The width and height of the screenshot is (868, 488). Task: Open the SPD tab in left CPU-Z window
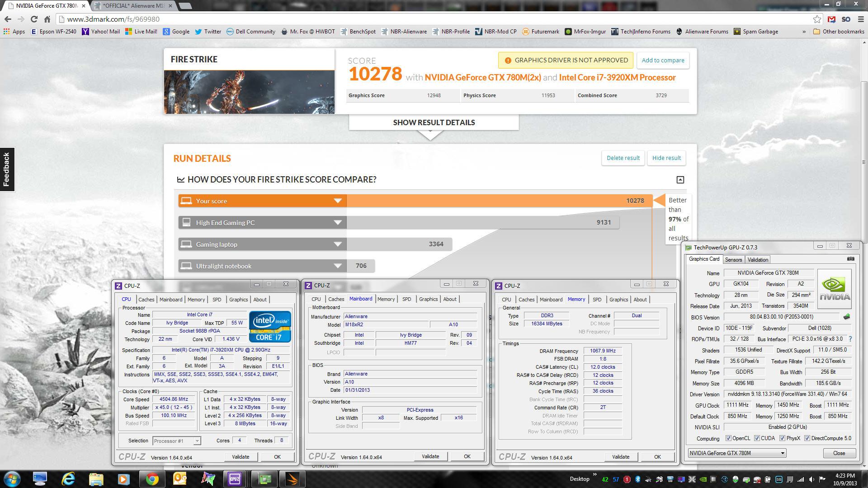point(217,300)
